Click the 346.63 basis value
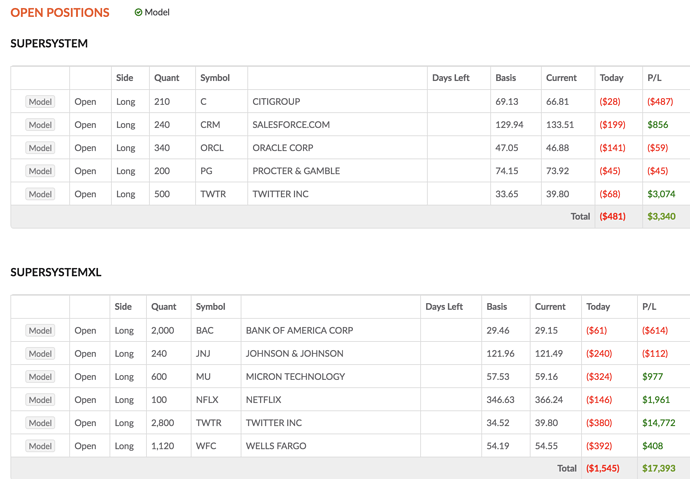The width and height of the screenshot is (690, 479). pos(500,400)
